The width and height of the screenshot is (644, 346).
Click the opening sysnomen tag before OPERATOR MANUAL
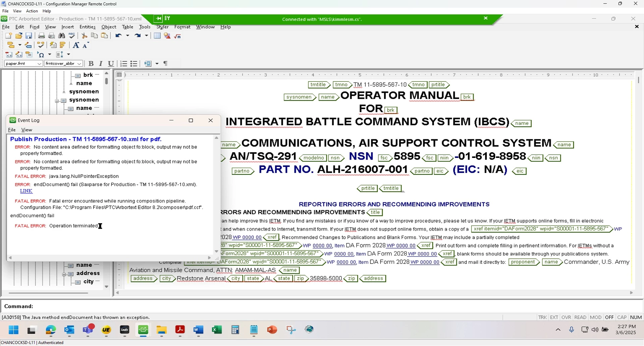click(300, 97)
